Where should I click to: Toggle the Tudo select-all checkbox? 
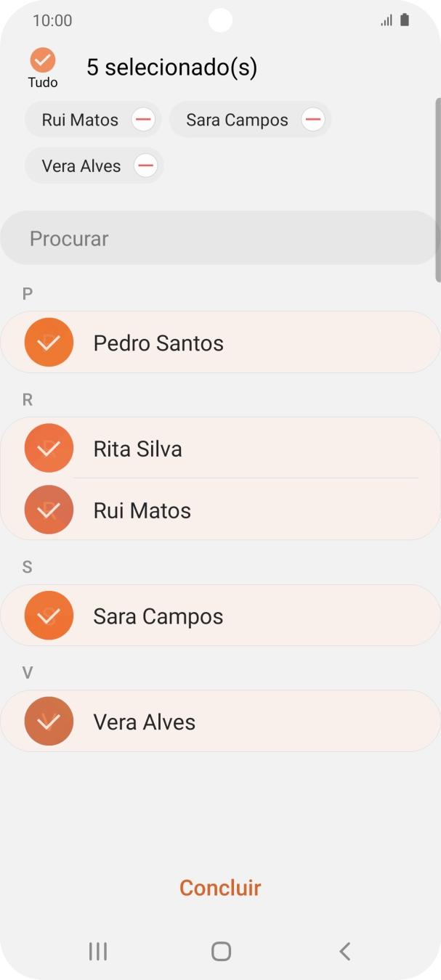[43, 58]
